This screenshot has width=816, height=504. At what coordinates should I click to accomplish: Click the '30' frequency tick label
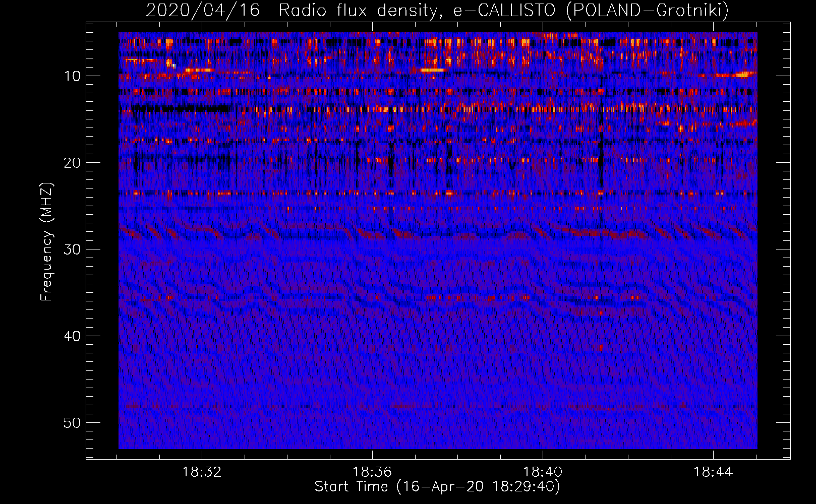point(73,249)
